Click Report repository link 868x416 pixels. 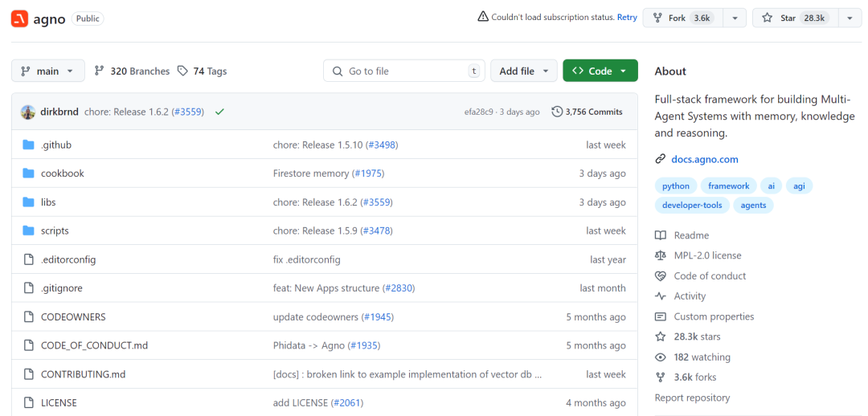[692, 398]
